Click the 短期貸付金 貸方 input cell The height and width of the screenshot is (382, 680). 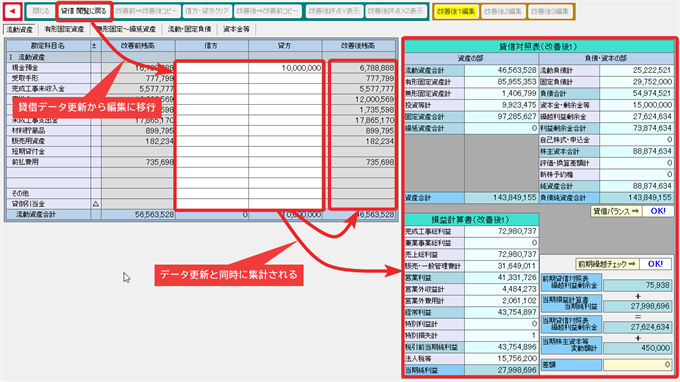tap(285, 152)
